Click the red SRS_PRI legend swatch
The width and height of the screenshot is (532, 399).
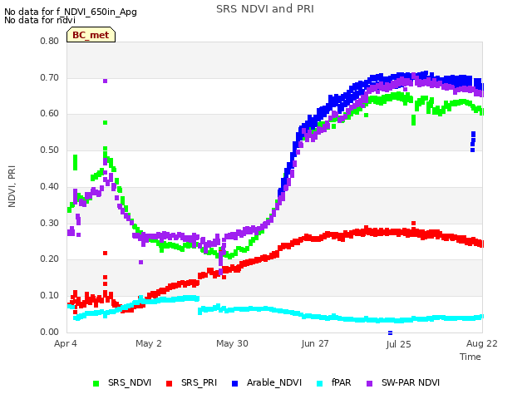[x=169, y=383]
